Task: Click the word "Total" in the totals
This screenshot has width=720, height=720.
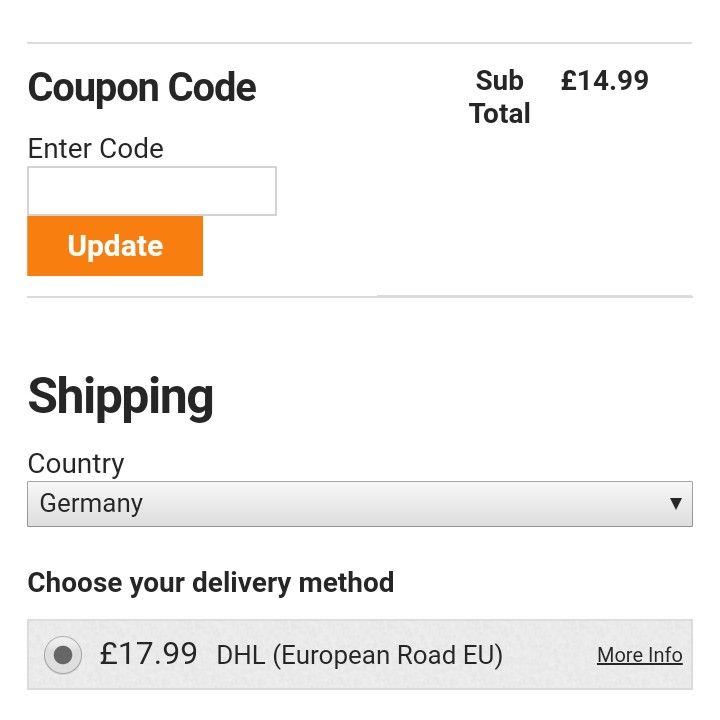Action: click(500, 114)
